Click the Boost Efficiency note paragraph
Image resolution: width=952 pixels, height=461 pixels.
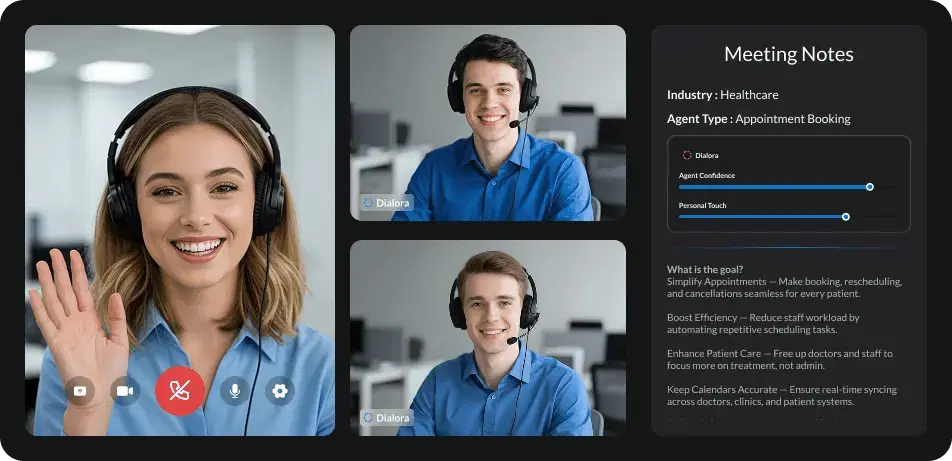click(763, 323)
